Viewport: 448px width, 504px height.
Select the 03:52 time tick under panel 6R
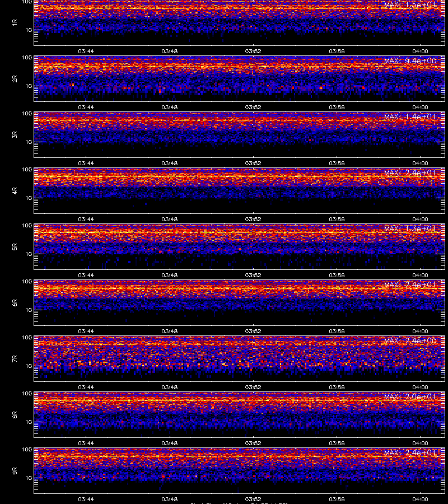click(x=253, y=331)
